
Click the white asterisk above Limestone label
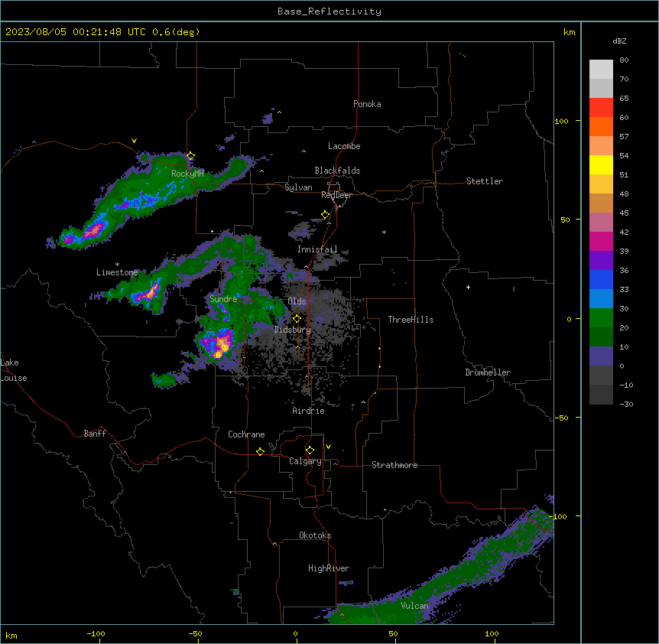(117, 265)
